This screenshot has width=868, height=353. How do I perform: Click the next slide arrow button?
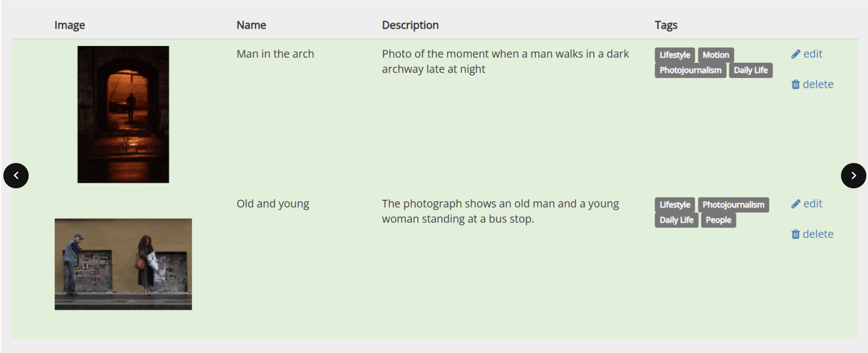(x=853, y=175)
